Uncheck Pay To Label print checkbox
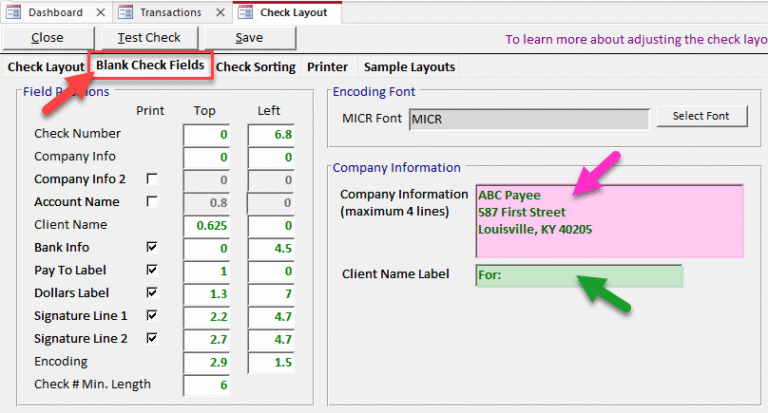 point(152,270)
